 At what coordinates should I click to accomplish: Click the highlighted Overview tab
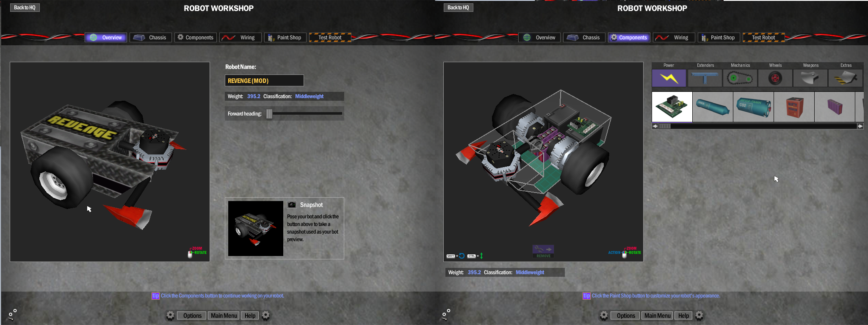pyautogui.click(x=106, y=38)
